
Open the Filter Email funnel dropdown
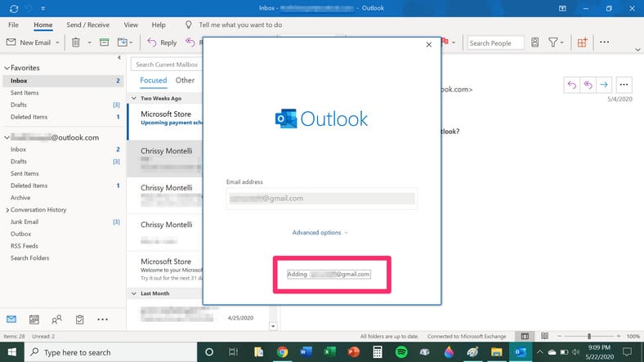(556, 42)
